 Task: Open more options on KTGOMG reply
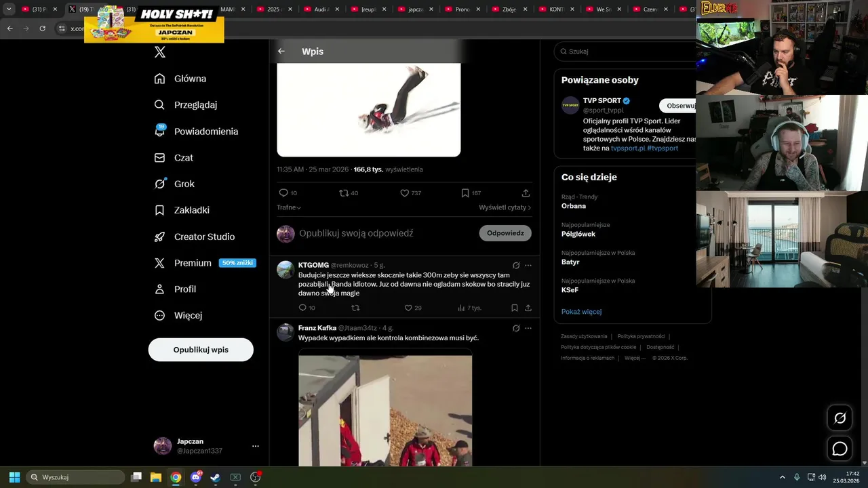coord(528,265)
